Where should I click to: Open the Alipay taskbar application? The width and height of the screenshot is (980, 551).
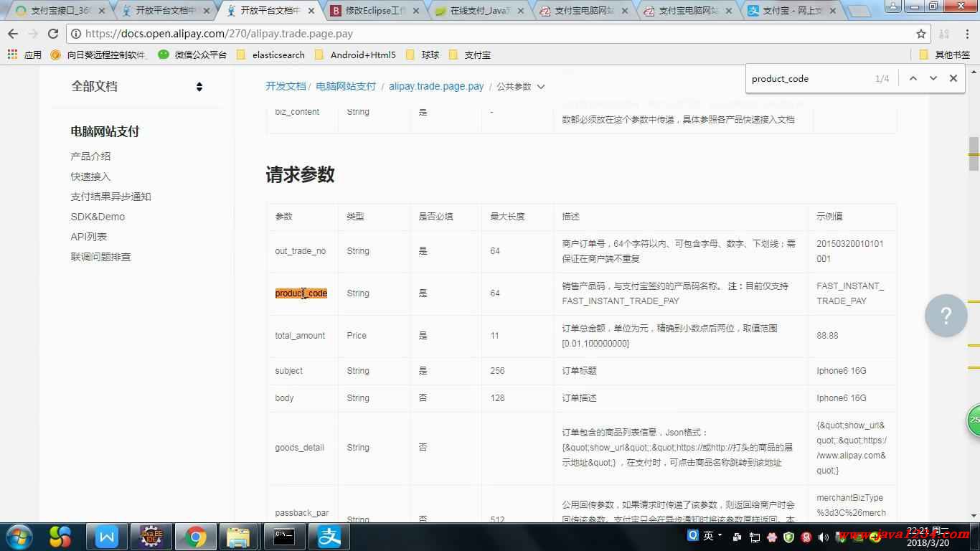(329, 537)
